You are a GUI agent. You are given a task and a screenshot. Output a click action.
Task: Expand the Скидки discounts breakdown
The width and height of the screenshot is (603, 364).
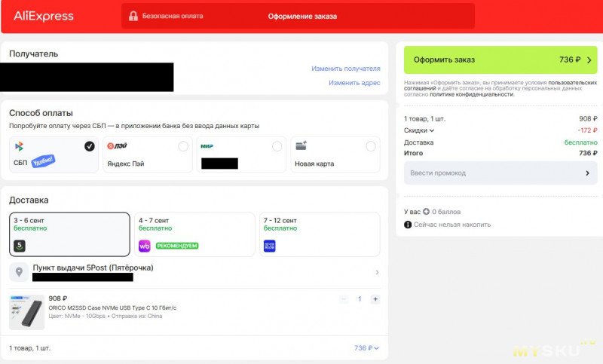pyautogui.click(x=419, y=130)
